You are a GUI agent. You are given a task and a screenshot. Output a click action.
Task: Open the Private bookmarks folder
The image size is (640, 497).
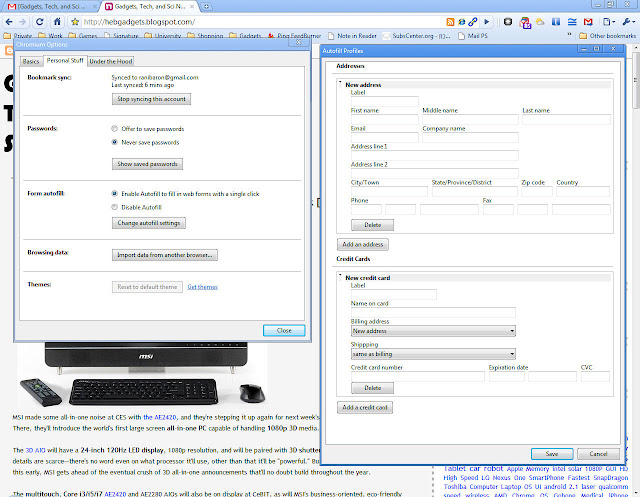point(18,36)
